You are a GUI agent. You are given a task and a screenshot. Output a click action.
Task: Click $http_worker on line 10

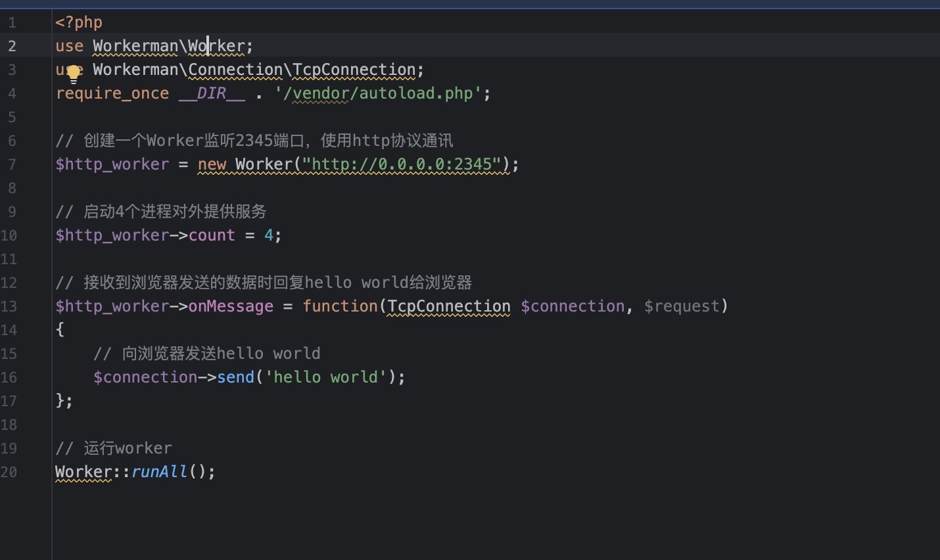(x=112, y=235)
